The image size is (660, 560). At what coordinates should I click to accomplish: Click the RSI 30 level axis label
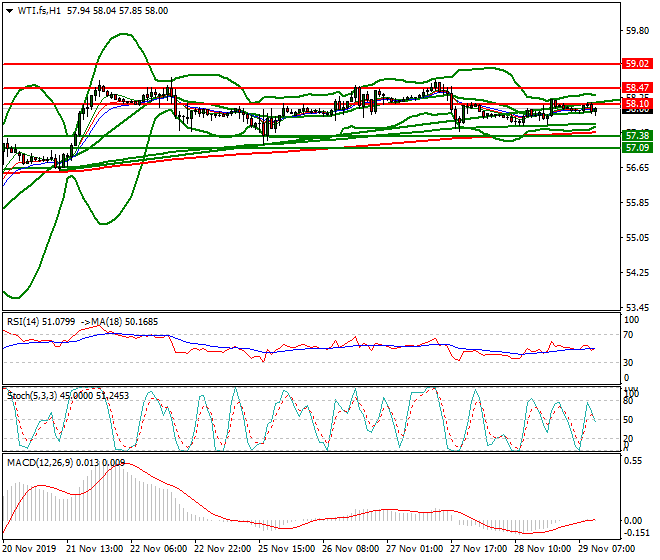628,363
